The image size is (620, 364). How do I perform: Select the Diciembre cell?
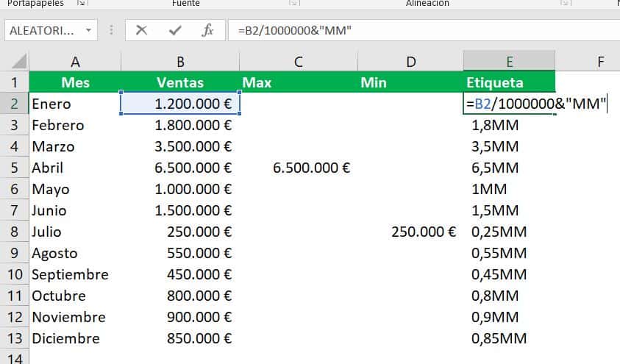(75, 338)
